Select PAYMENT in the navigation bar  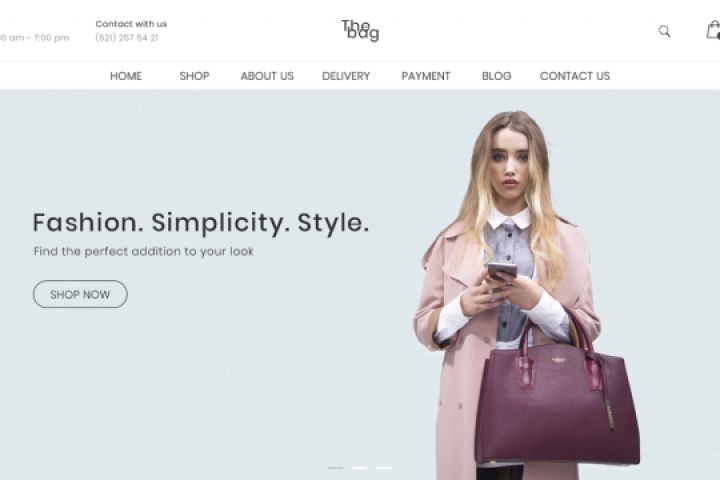426,76
